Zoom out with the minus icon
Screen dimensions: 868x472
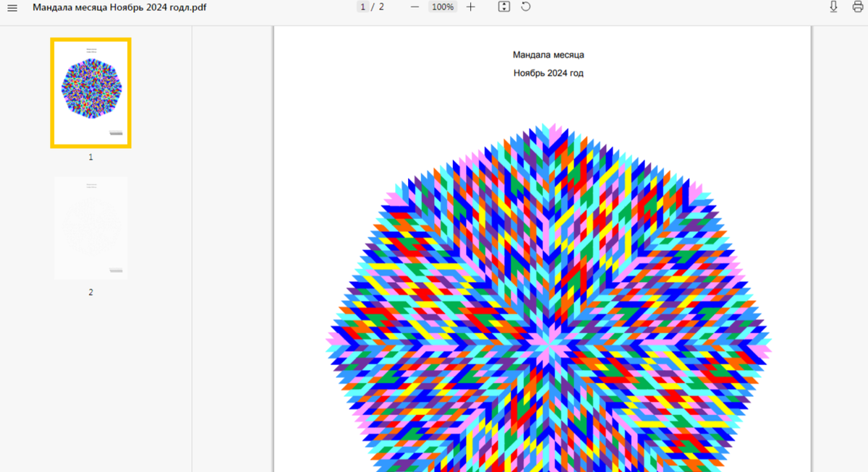pos(414,7)
